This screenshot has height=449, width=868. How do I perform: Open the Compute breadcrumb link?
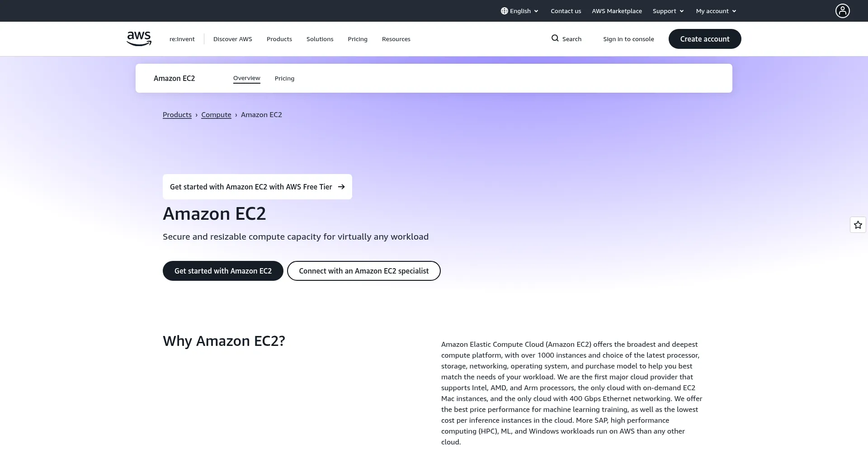(x=216, y=114)
